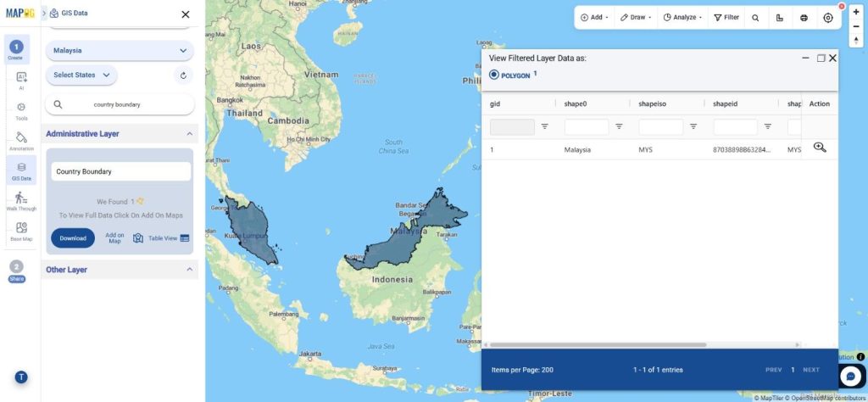Click the gid filter input field

pyautogui.click(x=512, y=127)
